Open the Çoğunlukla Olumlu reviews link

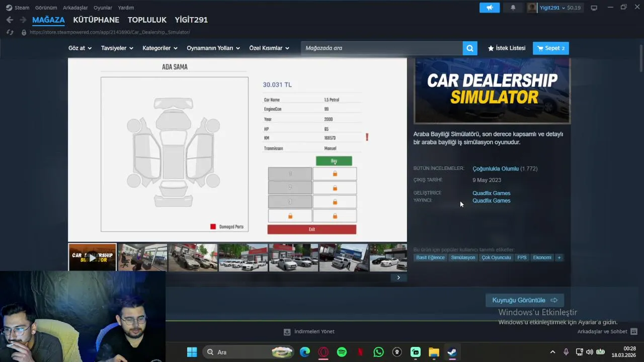coord(495,169)
